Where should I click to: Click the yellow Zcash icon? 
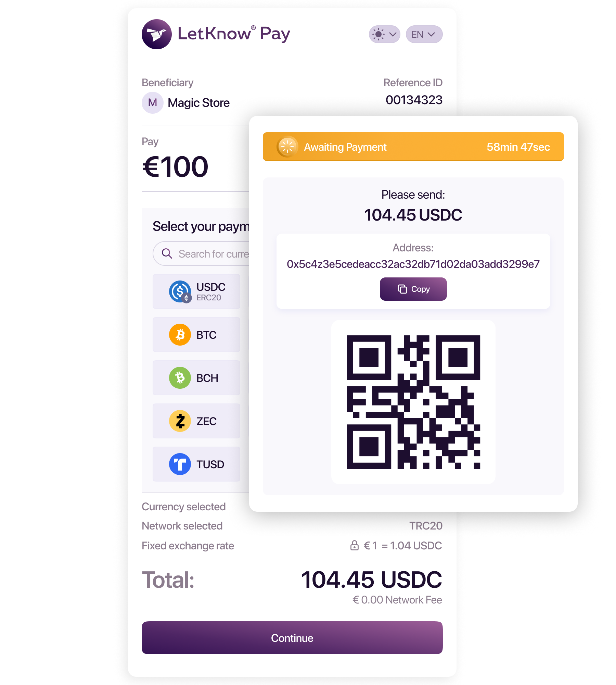click(180, 421)
